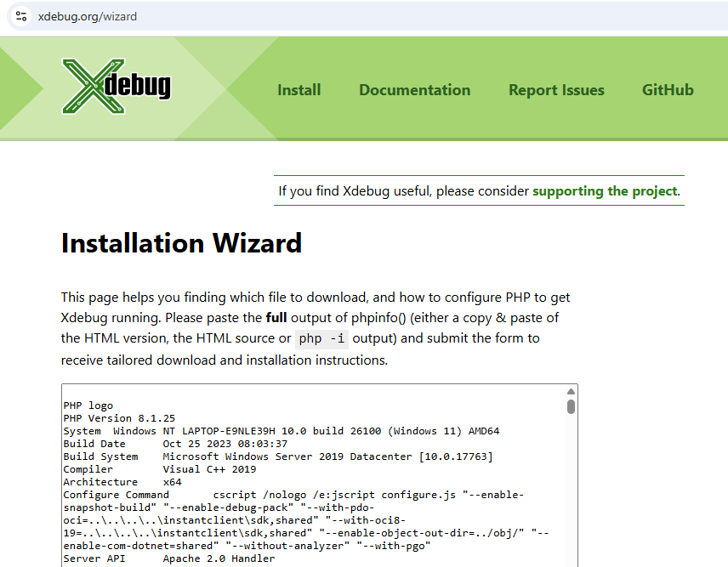Open the GitHub menu item
This screenshot has height=567, width=728.
tap(668, 90)
